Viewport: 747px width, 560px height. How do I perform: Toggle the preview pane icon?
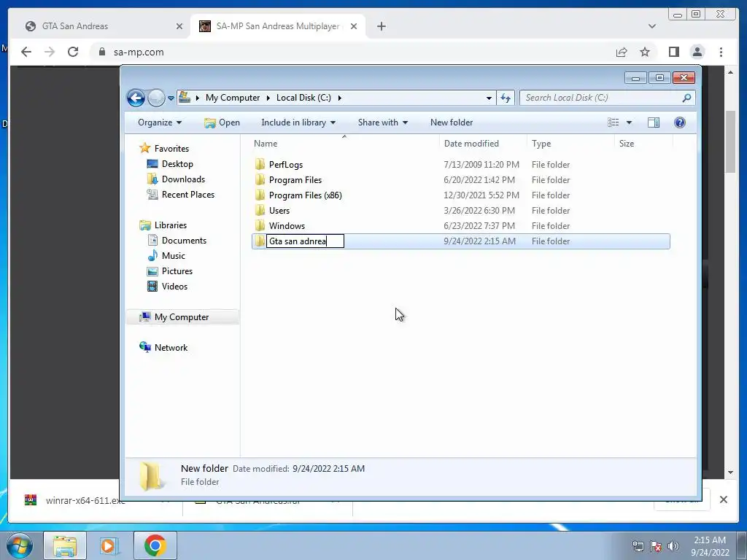654,122
